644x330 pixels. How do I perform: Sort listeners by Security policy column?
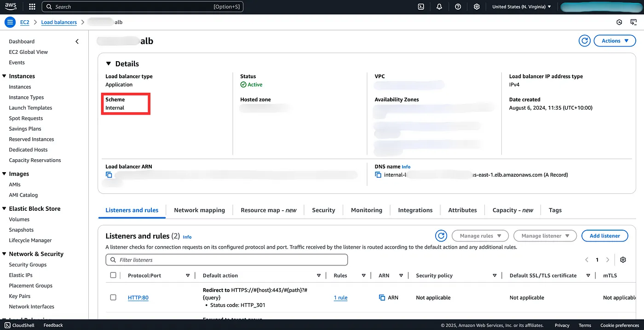click(494, 276)
